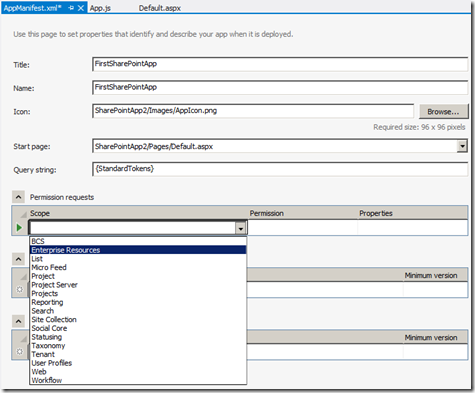Choose List from scope dropdown
This screenshot has height=393, width=475.
[138, 259]
